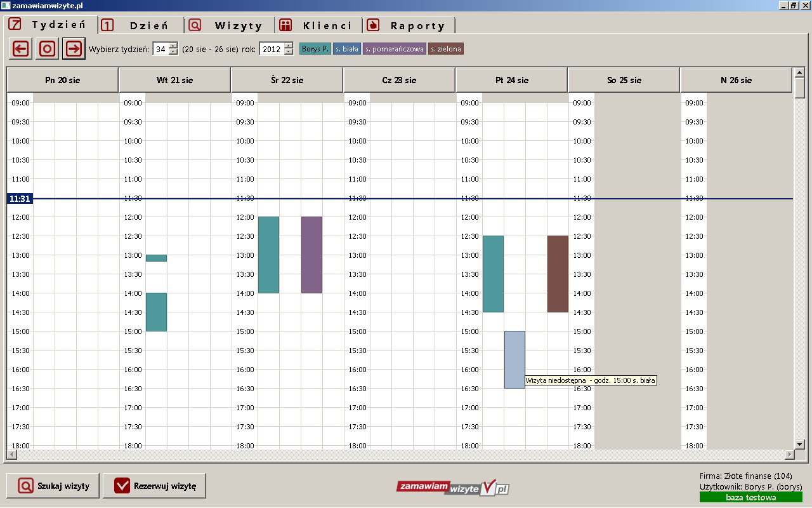Increase the week number spinner
This screenshot has height=508, width=812.
(173, 45)
